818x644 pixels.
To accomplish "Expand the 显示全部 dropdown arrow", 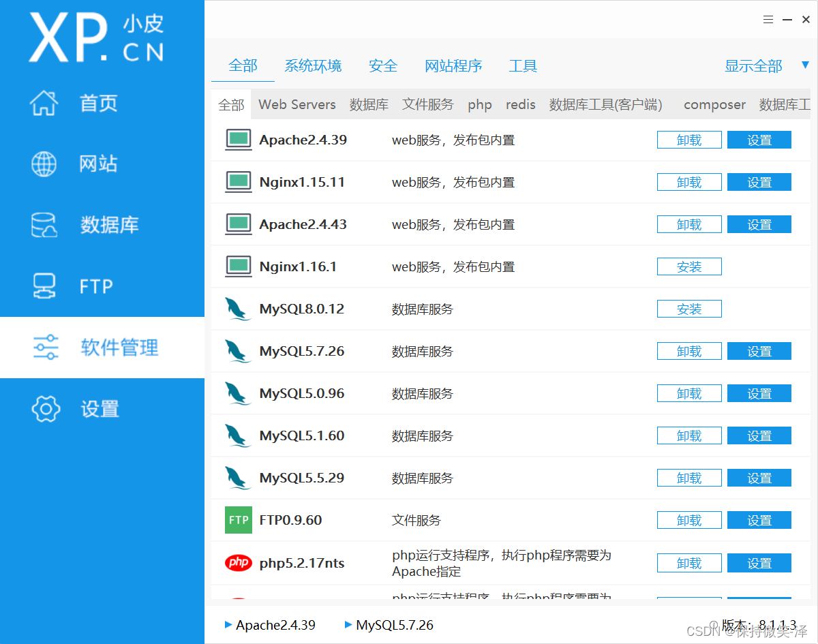I will point(805,65).
